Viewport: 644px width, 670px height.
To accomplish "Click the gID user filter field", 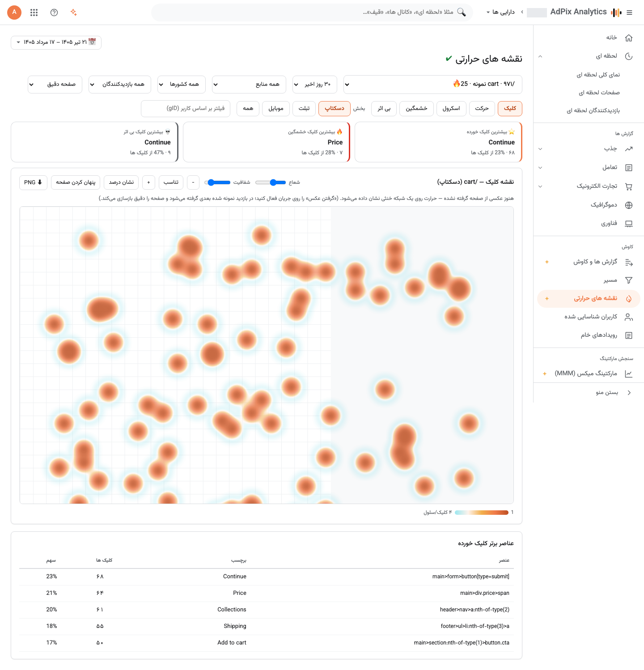I will (186, 109).
